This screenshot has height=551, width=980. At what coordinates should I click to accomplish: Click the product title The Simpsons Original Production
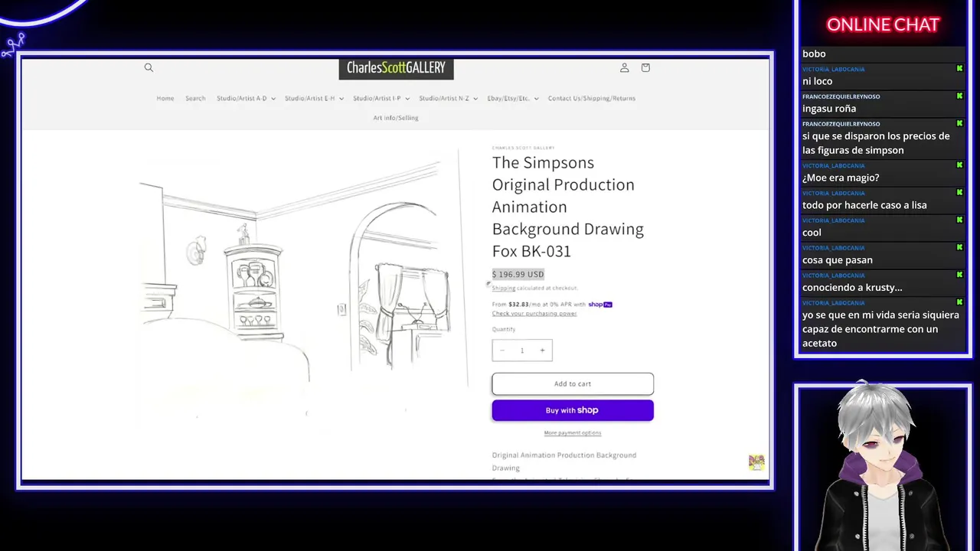pyautogui.click(x=568, y=207)
